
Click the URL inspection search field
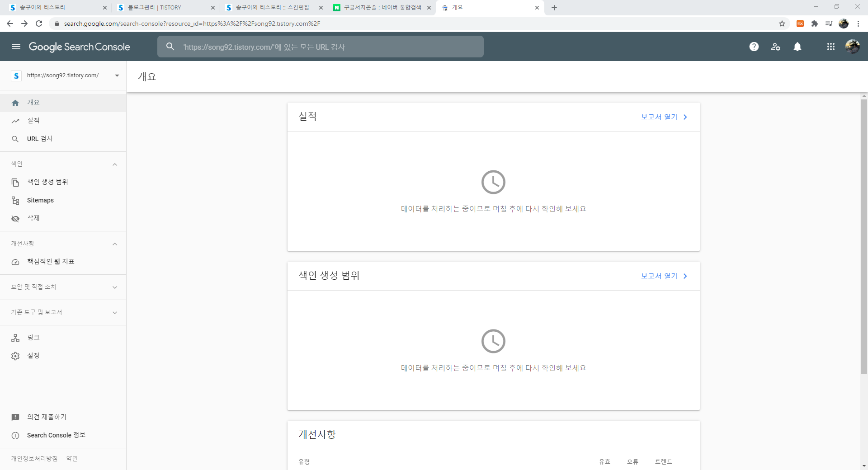(321, 47)
